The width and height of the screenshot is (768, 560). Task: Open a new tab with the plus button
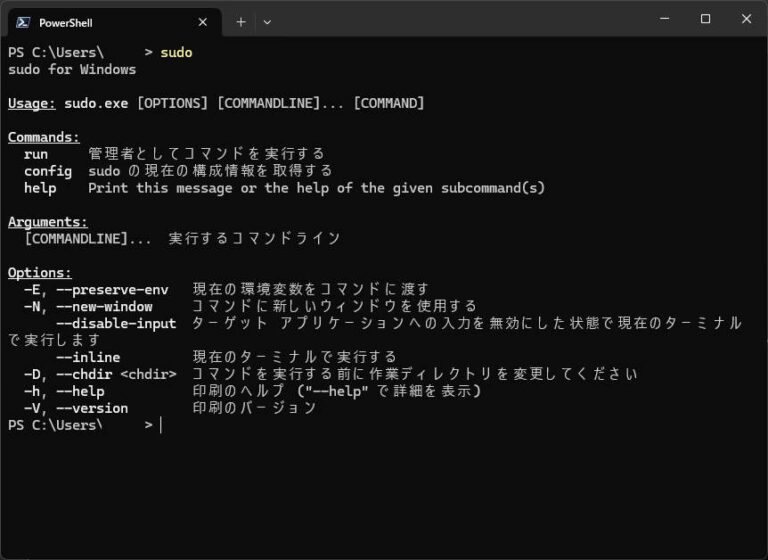tap(241, 21)
